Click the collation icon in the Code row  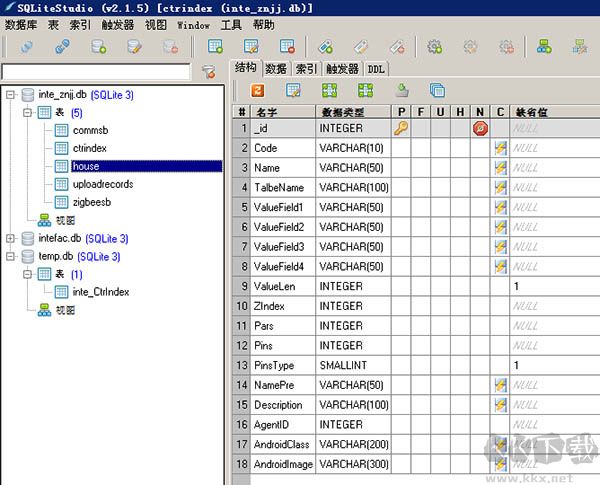tap(500, 148)
